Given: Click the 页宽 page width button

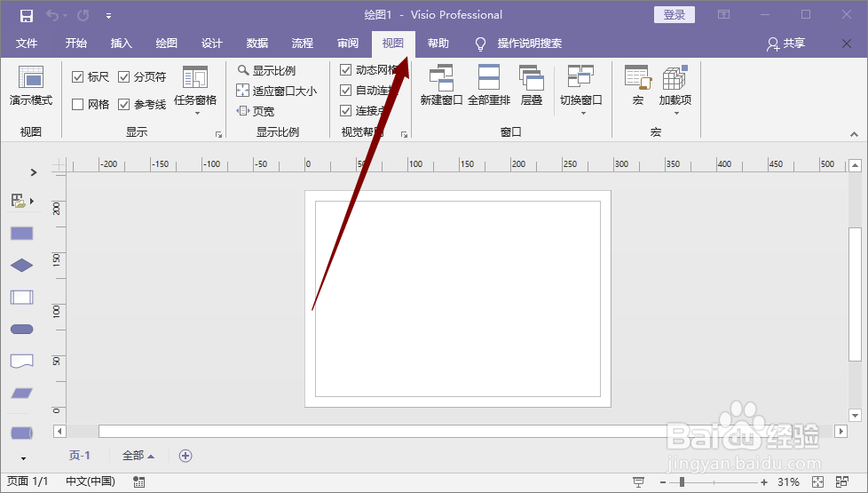Looking at the screenshot, I should tap(256, 111).
